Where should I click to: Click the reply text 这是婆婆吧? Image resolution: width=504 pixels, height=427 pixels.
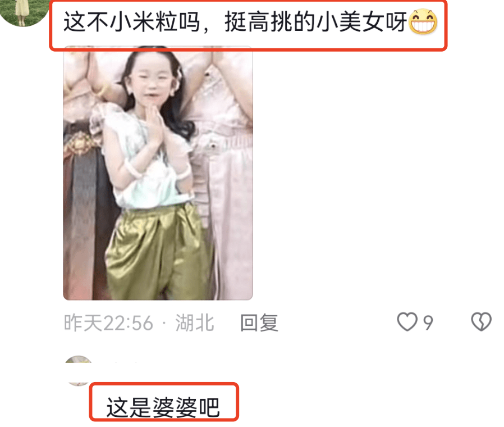click(163, 407)
